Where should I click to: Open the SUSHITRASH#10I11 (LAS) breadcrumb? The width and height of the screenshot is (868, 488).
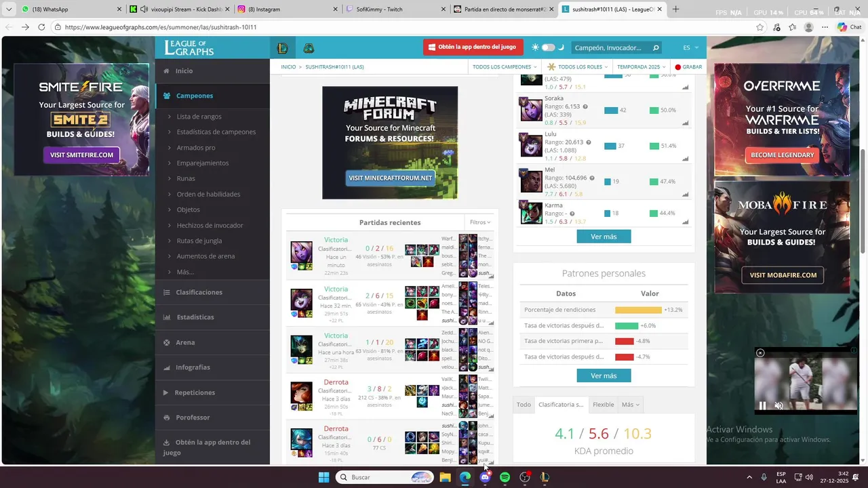click(334, 67)
